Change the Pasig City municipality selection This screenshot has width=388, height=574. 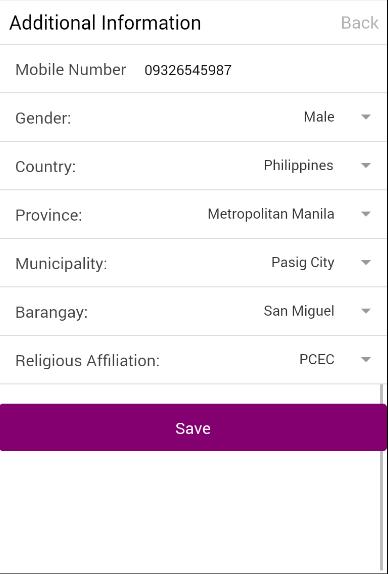pos(303,262)
